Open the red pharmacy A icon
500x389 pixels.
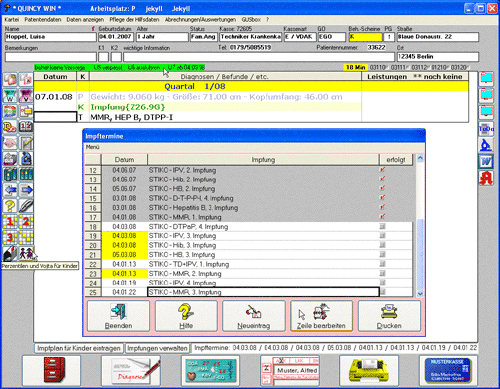point(486,178)
